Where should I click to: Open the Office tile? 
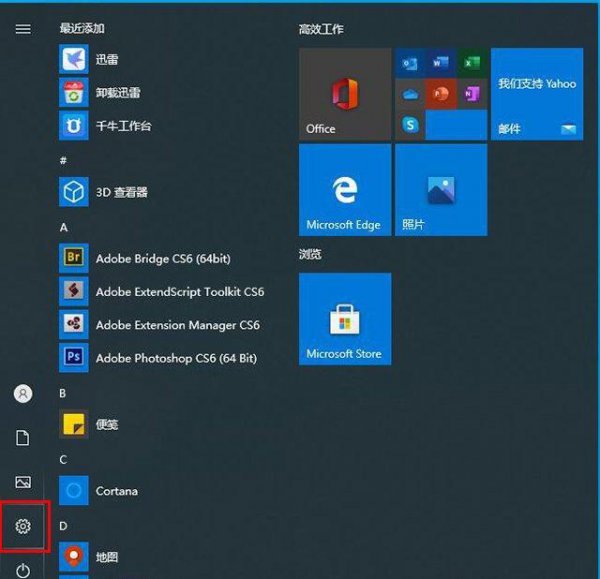pos(345,94)
